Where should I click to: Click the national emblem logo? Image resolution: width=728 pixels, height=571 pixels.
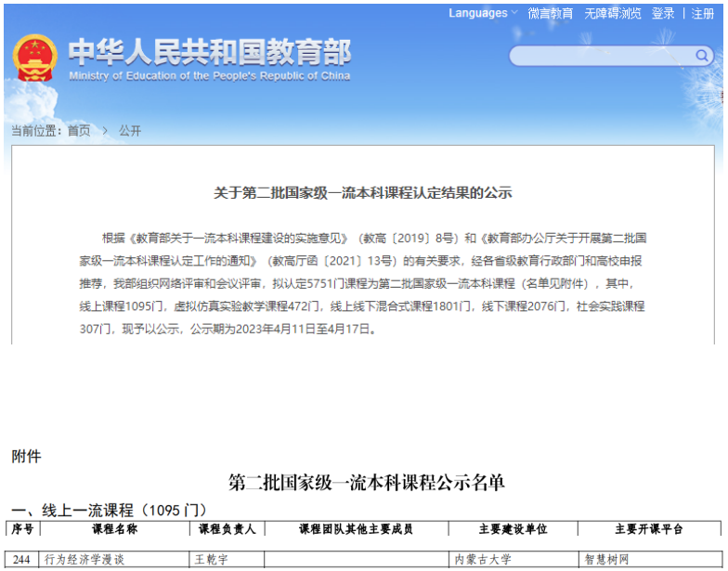pos(34,58)
